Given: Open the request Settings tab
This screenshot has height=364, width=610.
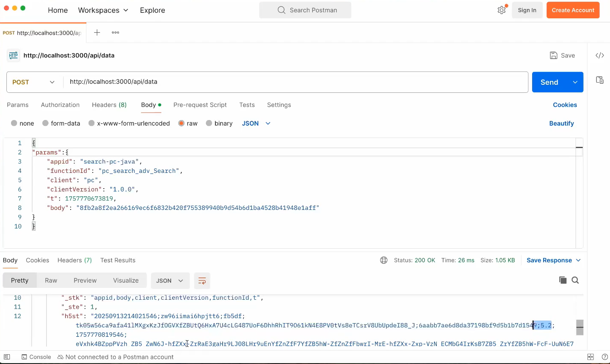Looking at the screenshot, I should pos(279,105).
